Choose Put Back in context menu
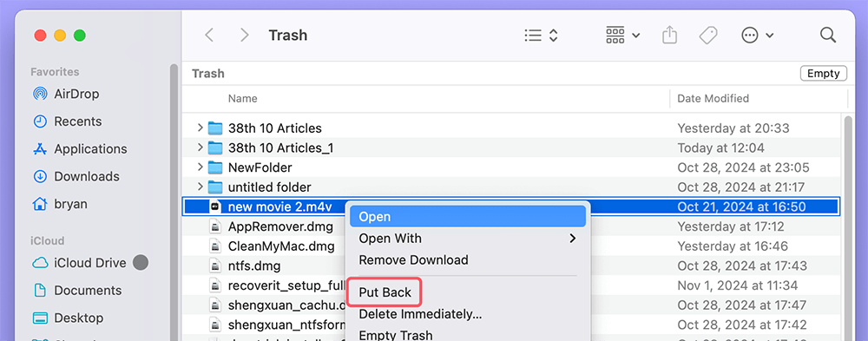Image resolution: width=868 pixels, height=341 pixels. tap(385, 292)
